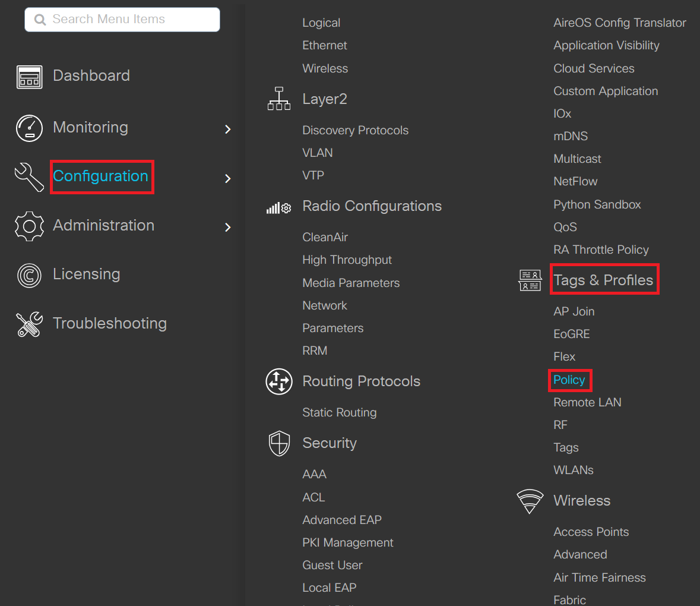Image resolution: width=700 pixels, height=606 pixels.
Task: Click the Configuration wrench icon
Action: (x=29, y=177)
